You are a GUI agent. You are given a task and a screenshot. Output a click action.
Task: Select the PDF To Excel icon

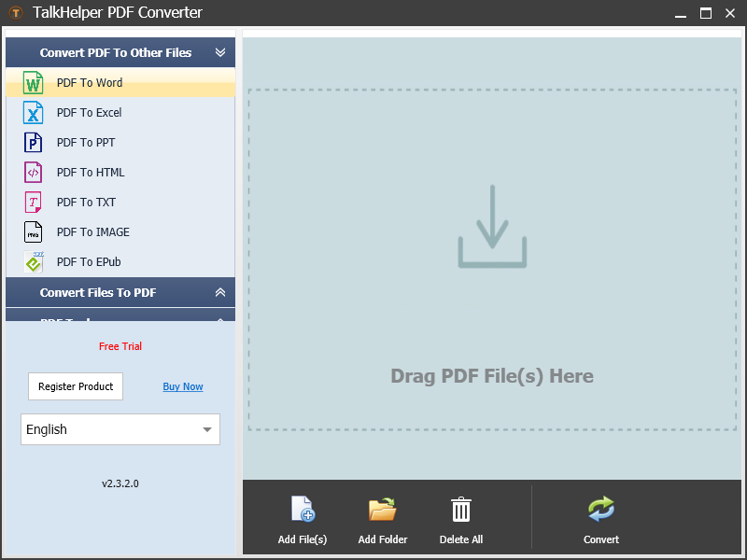pos(33,112)
